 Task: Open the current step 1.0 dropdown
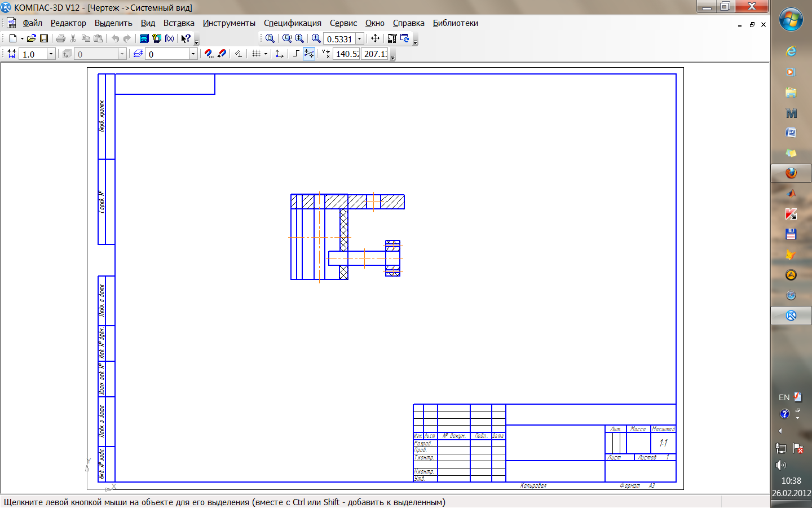[x=51, y=54]
